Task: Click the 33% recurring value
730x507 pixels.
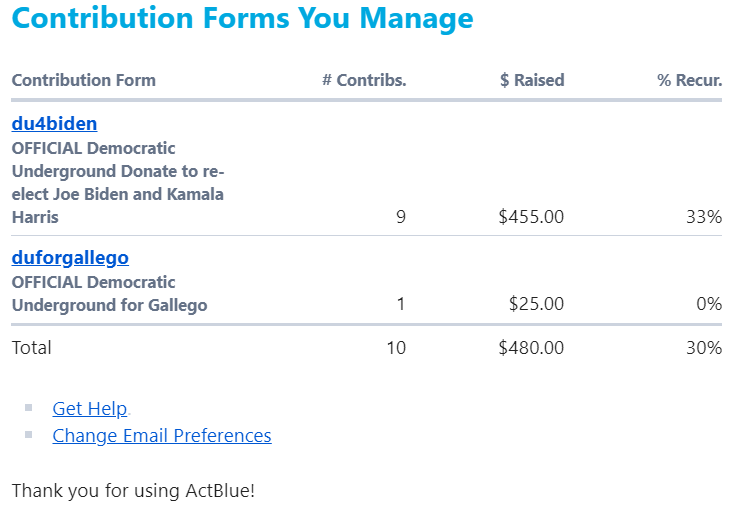Action: point(704,217)
